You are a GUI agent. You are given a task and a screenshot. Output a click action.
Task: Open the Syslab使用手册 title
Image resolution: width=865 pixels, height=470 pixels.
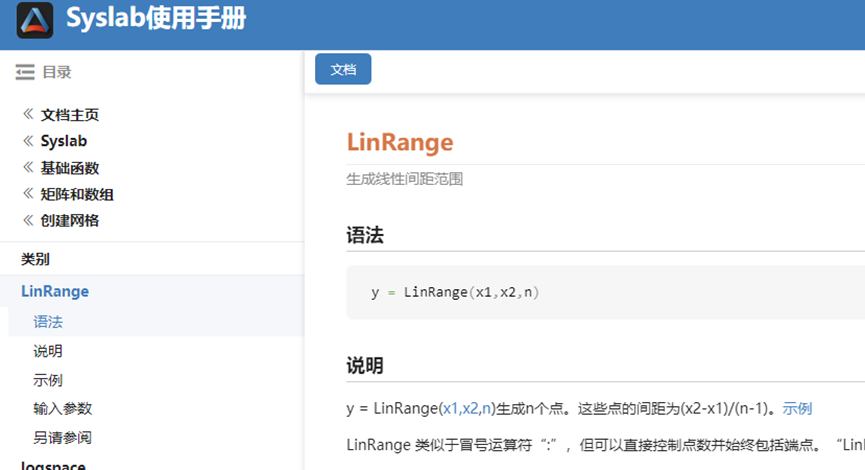(x=156, y=18)
